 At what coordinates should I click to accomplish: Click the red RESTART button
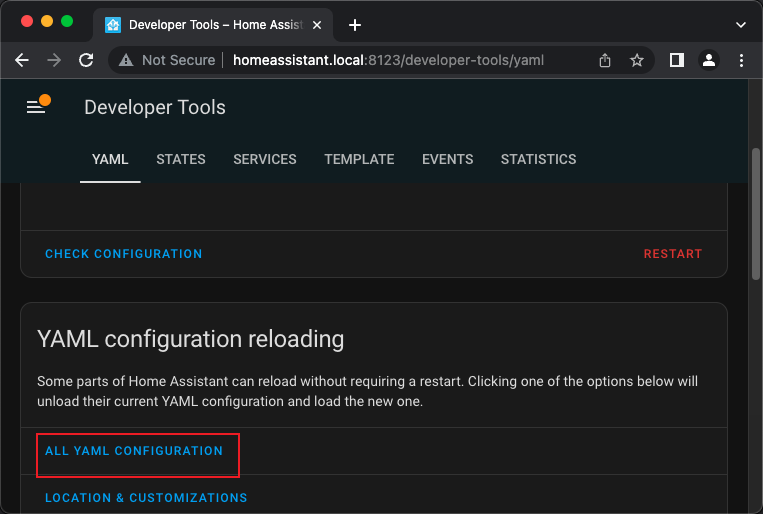(673, 254)
